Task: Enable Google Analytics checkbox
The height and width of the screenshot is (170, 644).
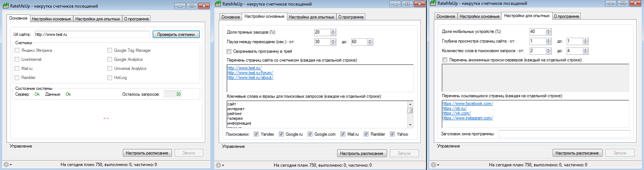Action: pos(110,59)
